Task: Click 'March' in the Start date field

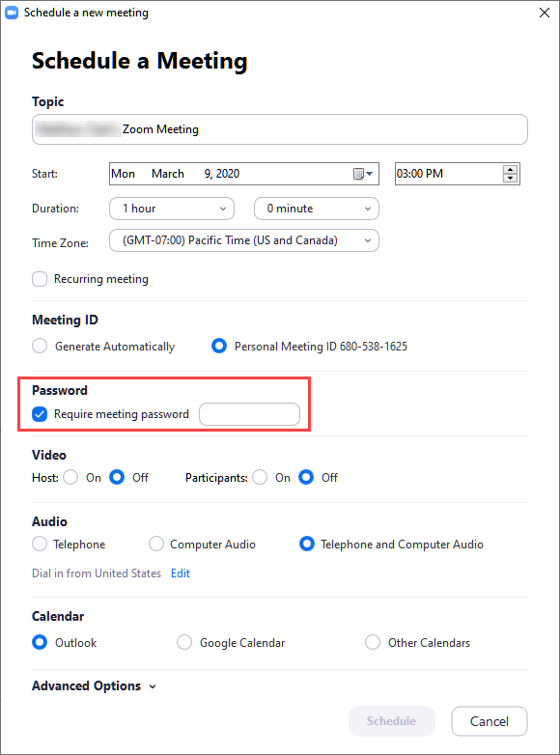Action: tap(168, 174)
